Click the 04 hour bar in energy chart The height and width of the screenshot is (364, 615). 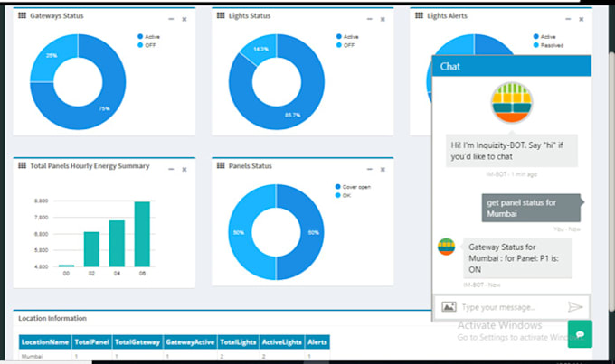point(117,243)
